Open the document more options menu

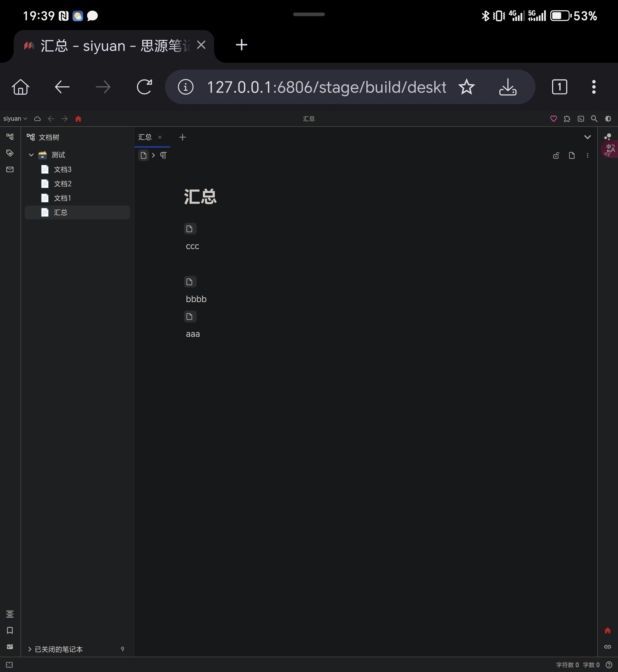click(x=588, y=155)
